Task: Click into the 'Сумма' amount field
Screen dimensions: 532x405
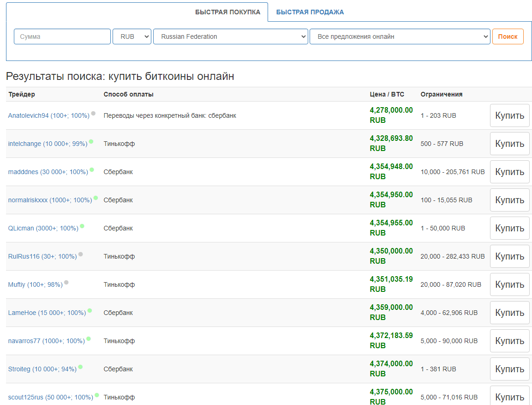Action: coord(62,36)
